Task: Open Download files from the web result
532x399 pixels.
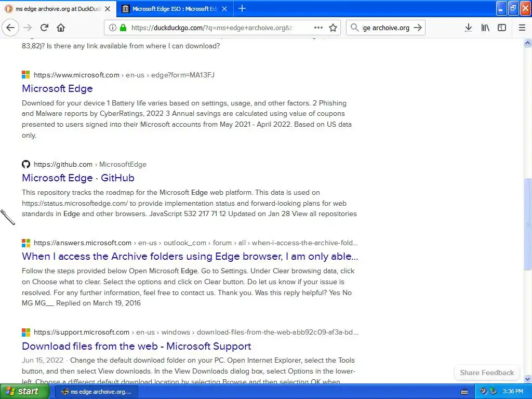Action: [x=137, y=346]
